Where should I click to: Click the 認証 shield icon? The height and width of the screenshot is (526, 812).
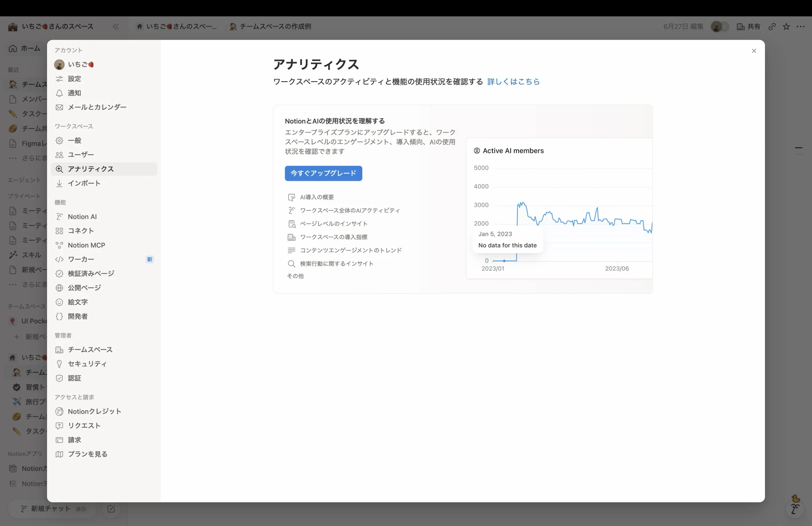pyautogui.click(x=59, y=378)
